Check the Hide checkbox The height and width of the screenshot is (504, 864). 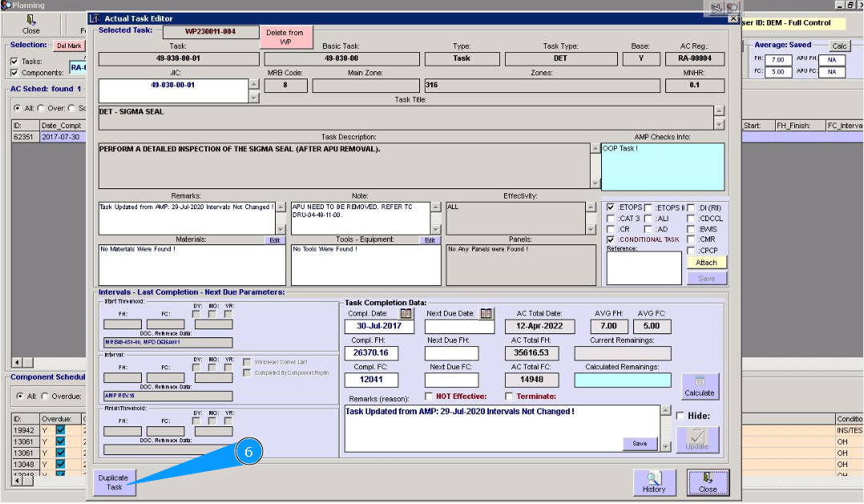pos(680,416)
